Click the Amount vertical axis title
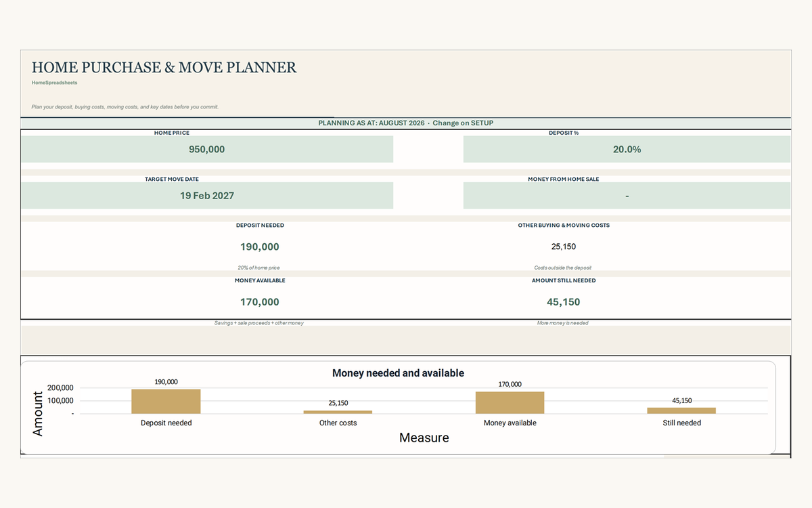 click(37, 413)
